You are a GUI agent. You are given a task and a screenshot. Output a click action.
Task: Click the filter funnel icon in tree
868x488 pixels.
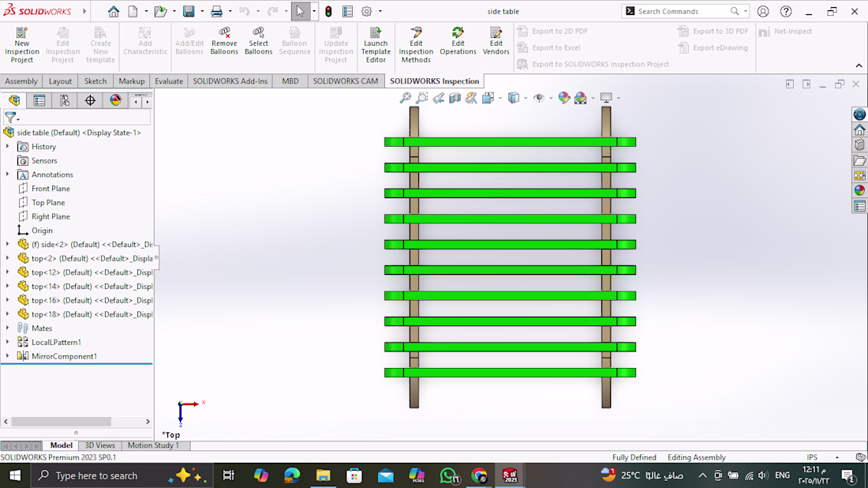point(10,118)
